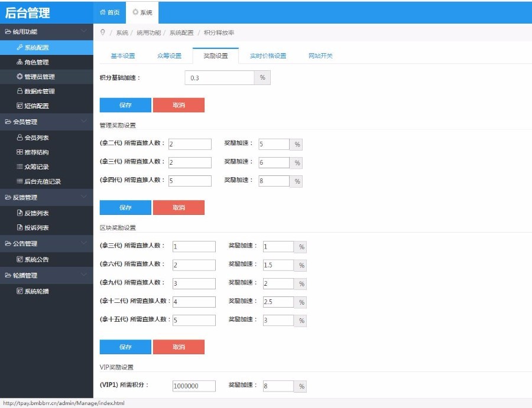Click the role icon beside 角色管理
This screenshot has height=408, width=532.
[x=20, y=62]
